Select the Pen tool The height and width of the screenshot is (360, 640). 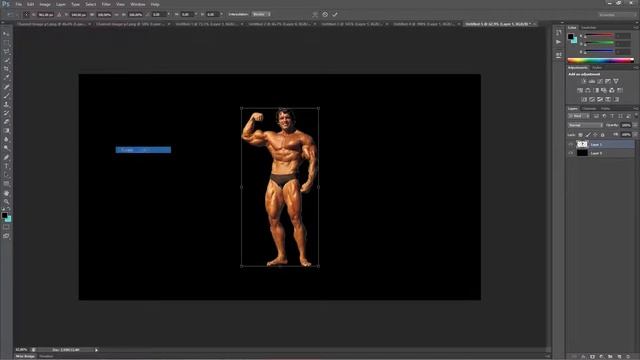tap(6, 158)
